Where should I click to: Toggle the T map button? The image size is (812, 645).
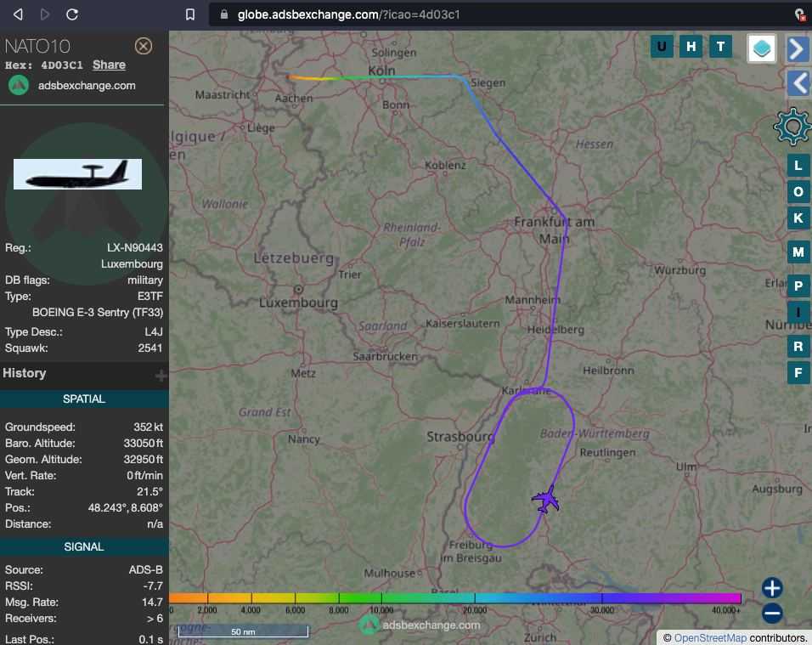pyautogui.click(x=720, y=47)
